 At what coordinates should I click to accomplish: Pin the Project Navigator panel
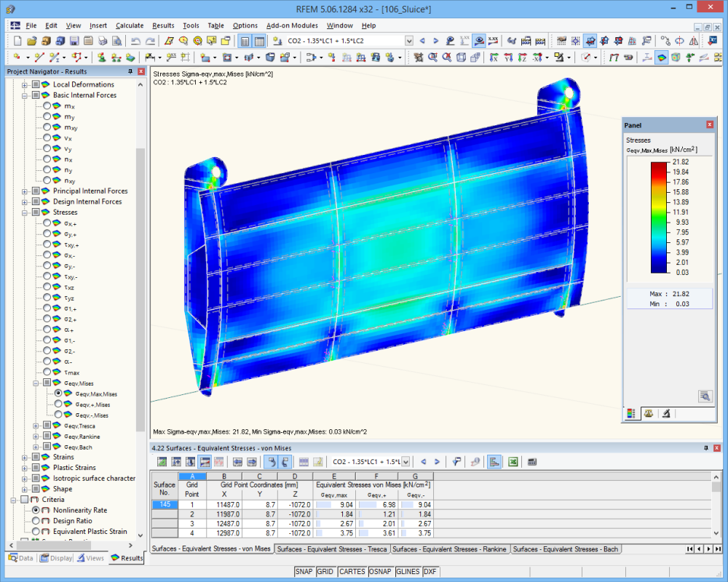(x=130, y=71)
